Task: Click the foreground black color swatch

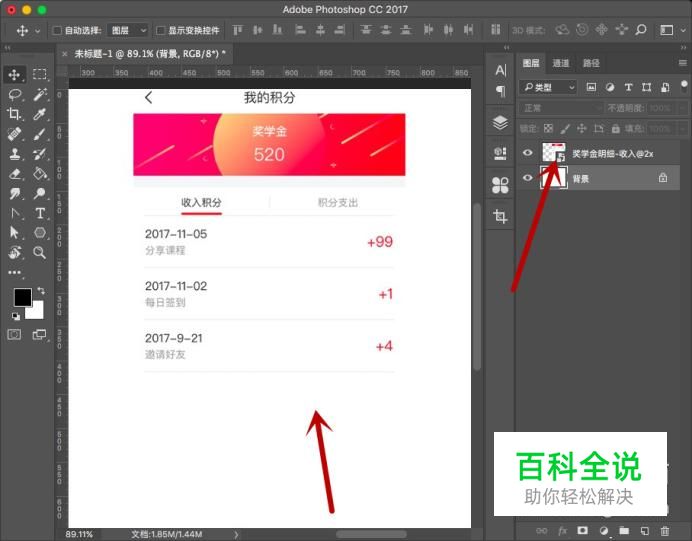Action: pyautogui.click(x=22, y=297)
